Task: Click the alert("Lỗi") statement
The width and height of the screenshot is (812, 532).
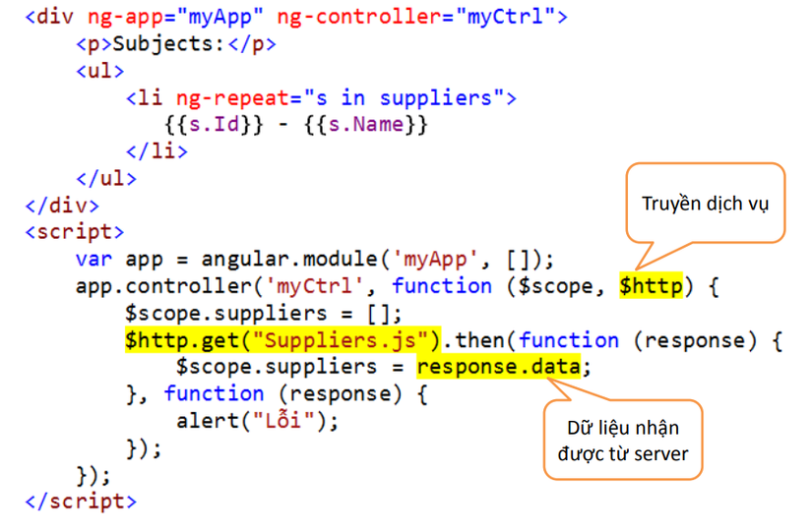Action: 257,420
